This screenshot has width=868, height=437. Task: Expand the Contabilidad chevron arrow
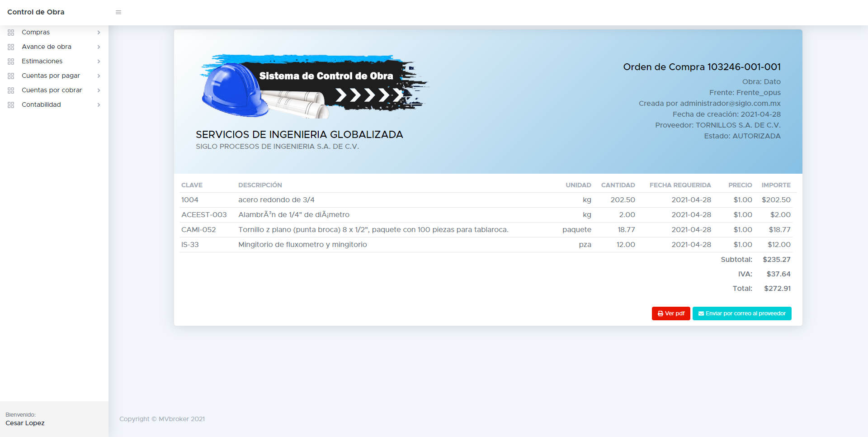[x=99, y=105]
